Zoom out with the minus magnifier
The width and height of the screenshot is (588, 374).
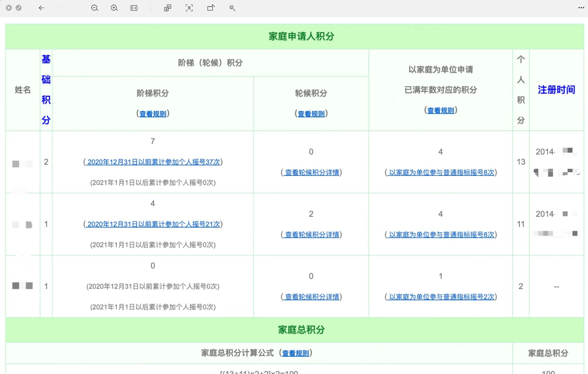point(94,8)
